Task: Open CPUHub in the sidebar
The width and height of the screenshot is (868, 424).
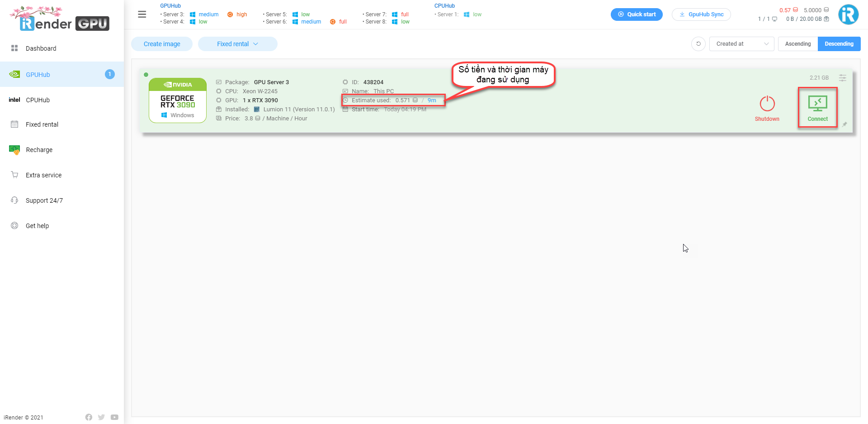Action: pyautogui.click(x=62, y=100)
